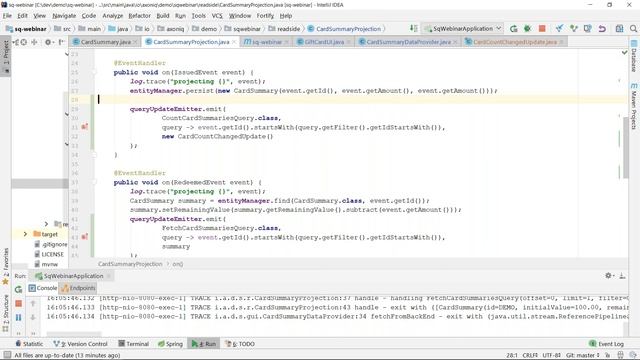This screenshot has height=360, width=640.
Task: Open the Git: master branch dropdown in status bar
Action: click(x=582, y=355)
